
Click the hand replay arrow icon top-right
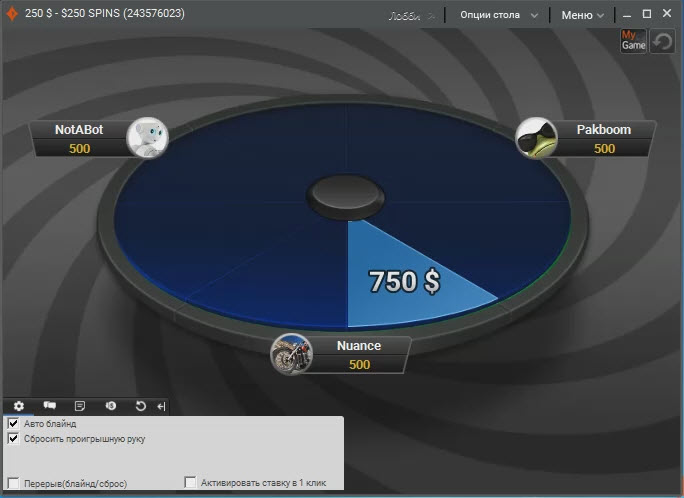point(662,41)
